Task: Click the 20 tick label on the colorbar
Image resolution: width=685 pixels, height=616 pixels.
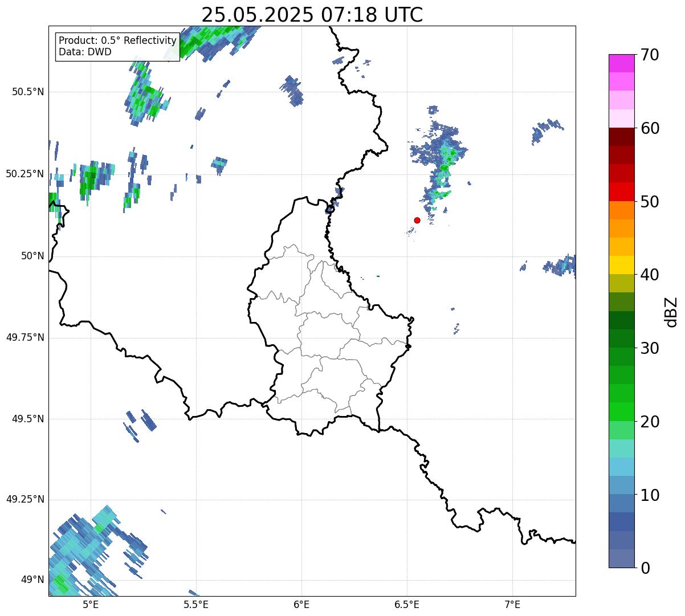Action: click(x=650, y=422)
